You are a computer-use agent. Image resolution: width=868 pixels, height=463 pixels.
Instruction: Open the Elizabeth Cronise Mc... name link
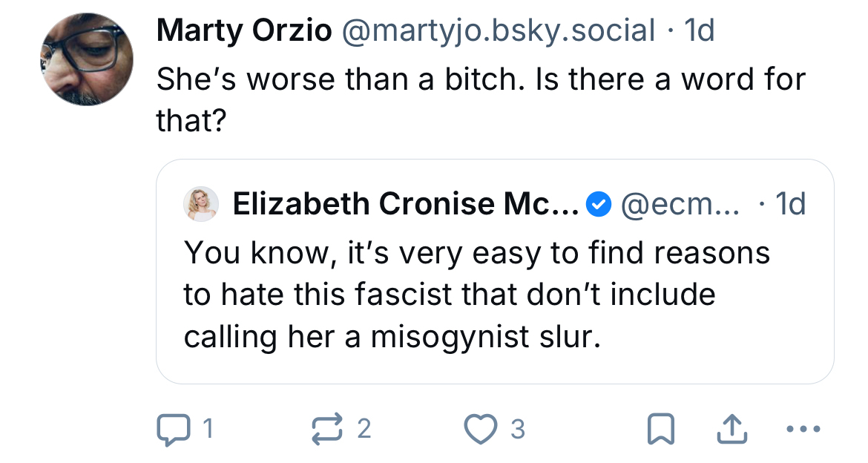[406, 204]
